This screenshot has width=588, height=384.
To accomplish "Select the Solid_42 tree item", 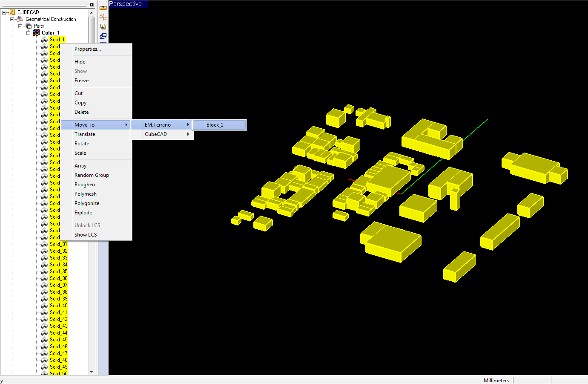I will point(58,319).
